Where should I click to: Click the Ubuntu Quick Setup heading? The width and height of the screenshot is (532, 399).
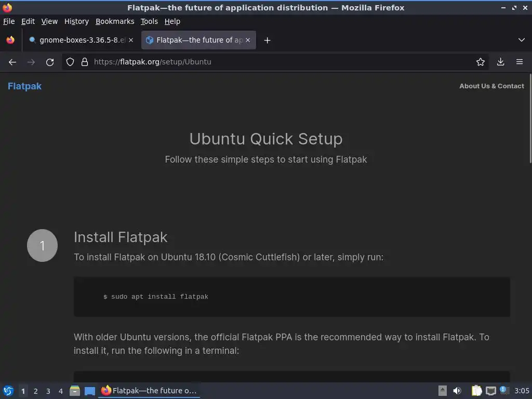(x=266, y=139)
